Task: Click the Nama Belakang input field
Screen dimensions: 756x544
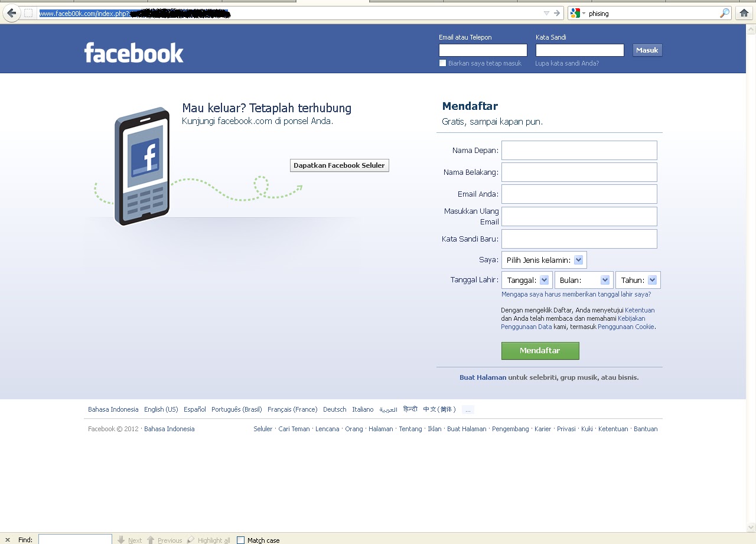Action: 579,172
